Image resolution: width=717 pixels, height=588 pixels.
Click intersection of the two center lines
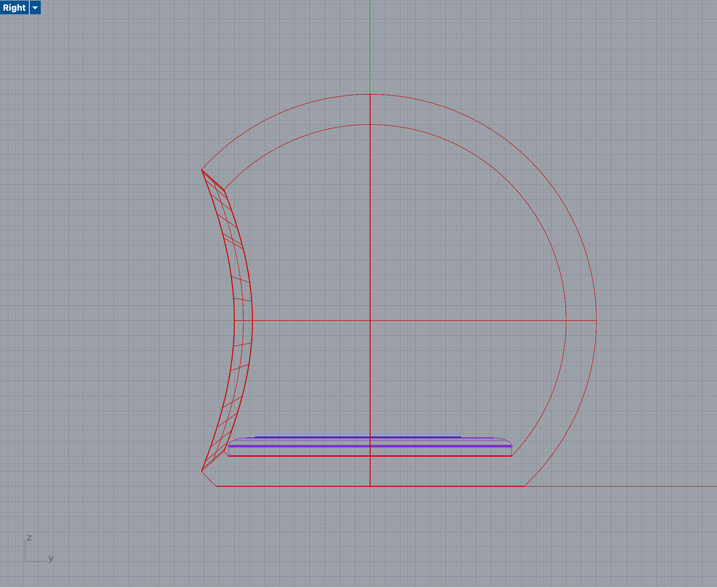370,320
